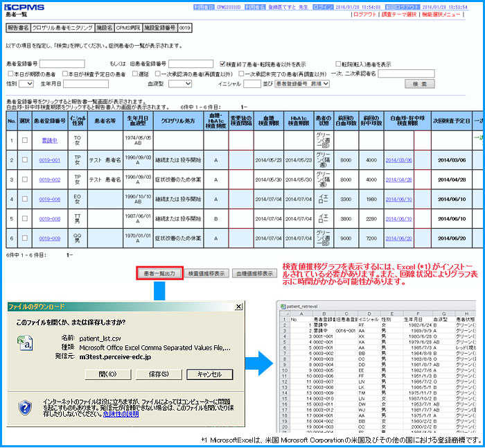The image size is (485, 448).
Task: Open the 並び sort order dropdown
Action: (x=300, y=84)
